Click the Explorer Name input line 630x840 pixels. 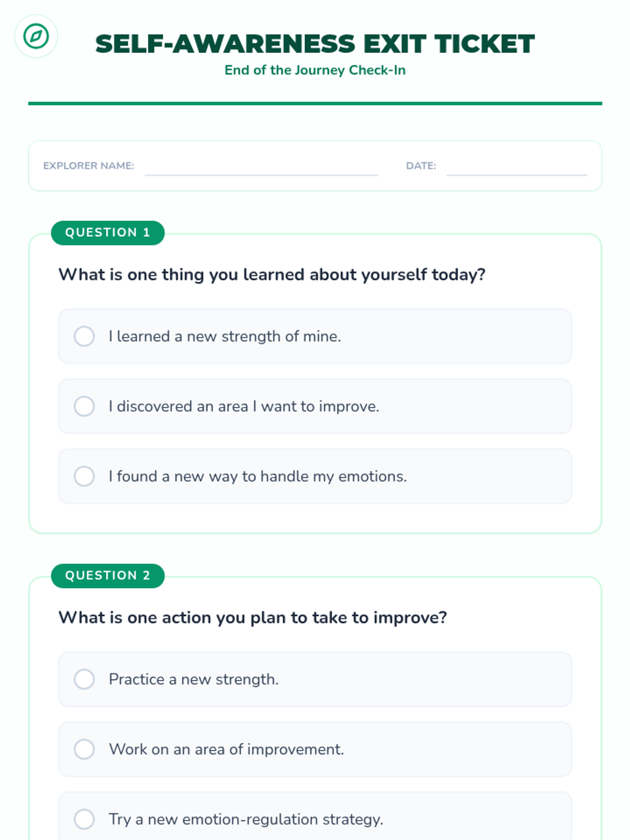(261, 168)
